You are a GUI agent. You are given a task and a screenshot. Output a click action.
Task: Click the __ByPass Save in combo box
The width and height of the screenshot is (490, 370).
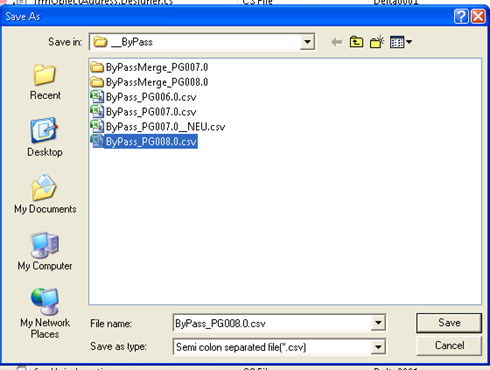click(202, 42)
